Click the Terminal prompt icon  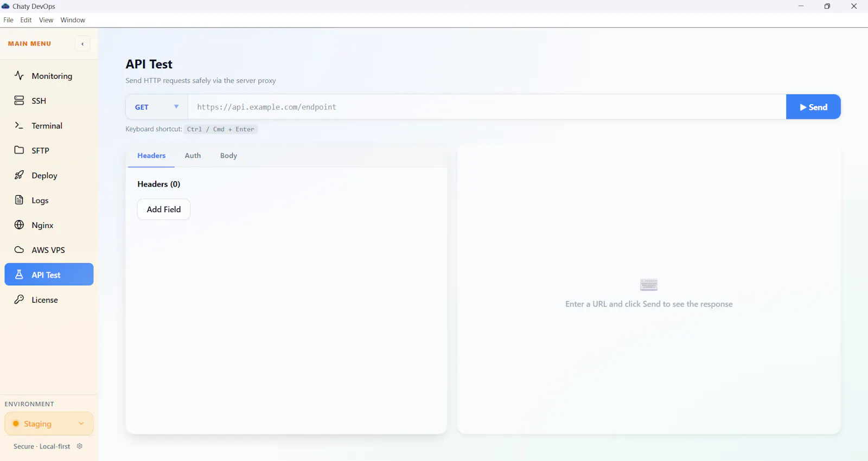19,125
